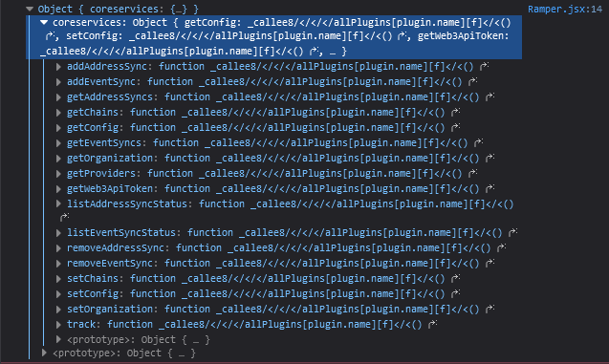The height and width of the screenshot is (364, 609).
Task: Expand the inner prototype Object entry
Action: pos(58,339)
